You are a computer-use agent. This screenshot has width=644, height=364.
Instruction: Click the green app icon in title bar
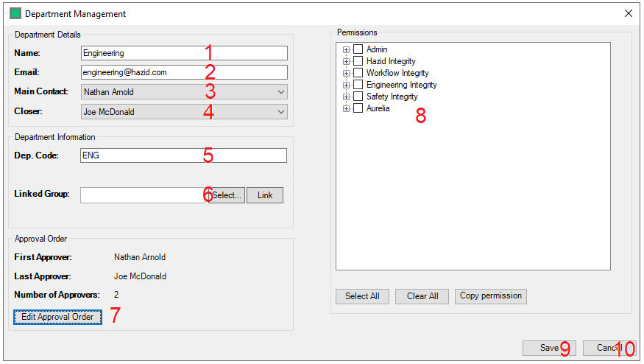coord(15,13)
